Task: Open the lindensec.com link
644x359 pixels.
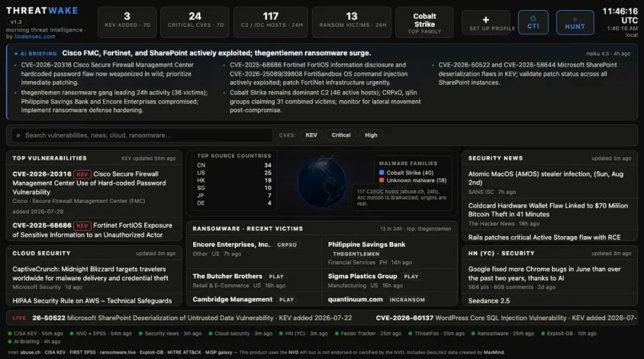Action: [35, 36]
